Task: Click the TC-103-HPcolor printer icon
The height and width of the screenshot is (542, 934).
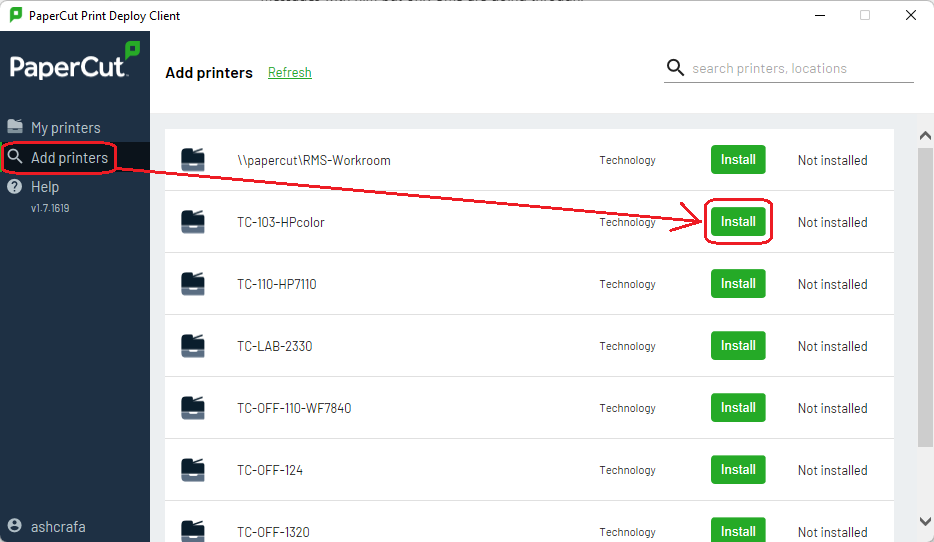Action: [x=192, y=222]
